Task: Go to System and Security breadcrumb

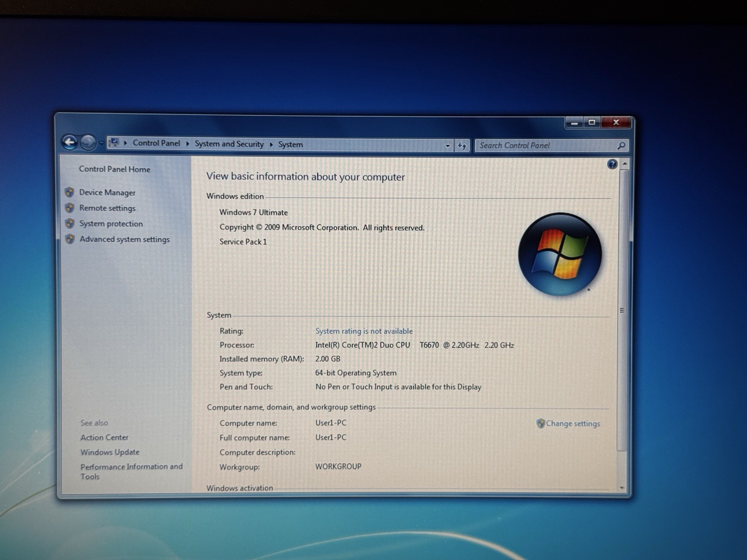Action: [x=229, y=144]
